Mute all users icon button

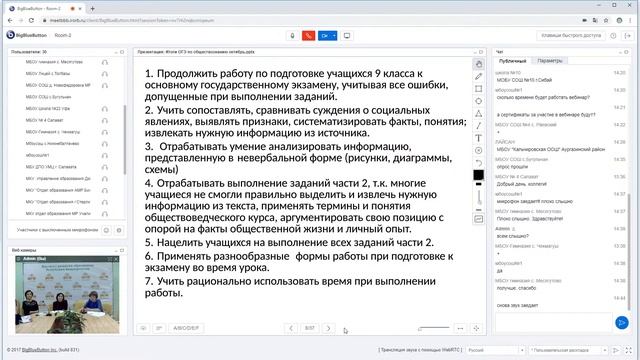click(106, 230)
